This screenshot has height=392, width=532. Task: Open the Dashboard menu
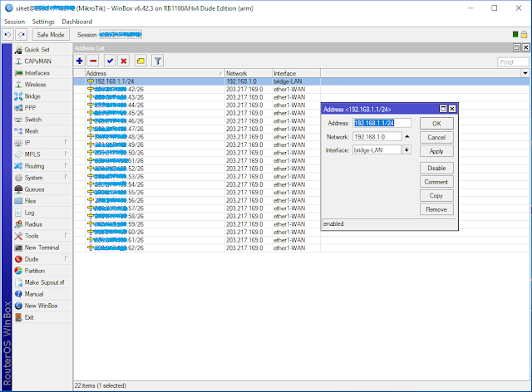point(77,22)
